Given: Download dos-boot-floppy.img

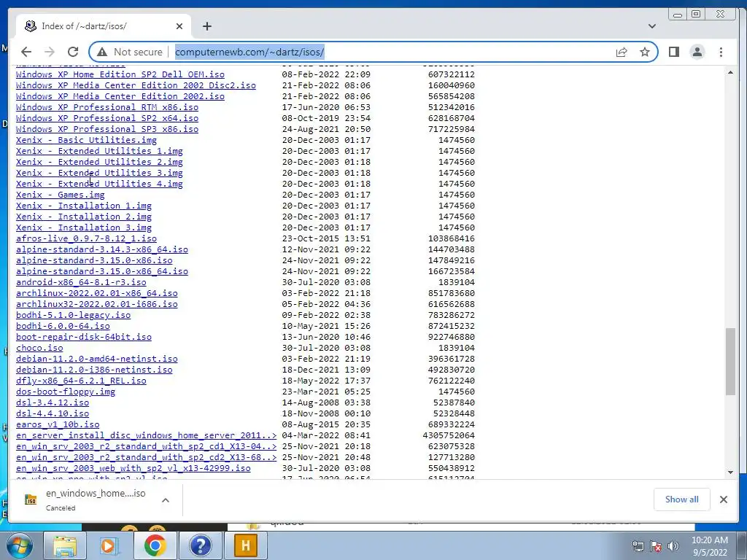Looking at the screenshot, I should click(65, 392).
